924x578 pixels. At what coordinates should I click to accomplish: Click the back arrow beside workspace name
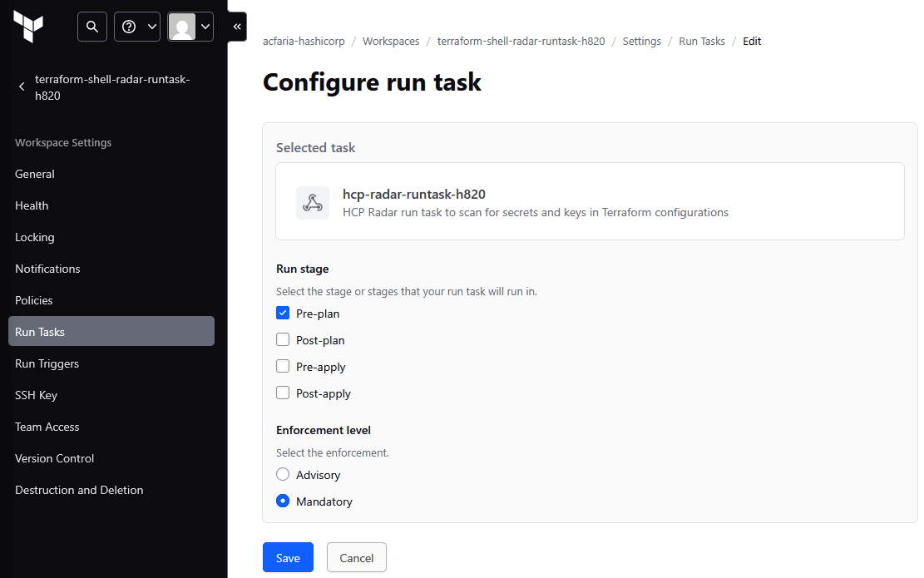22,87
